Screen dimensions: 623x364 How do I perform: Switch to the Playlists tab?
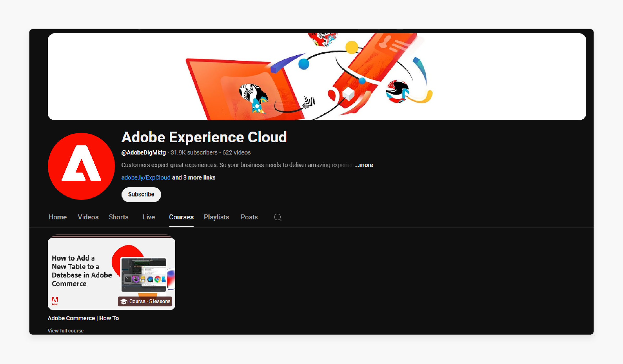tap(216, 217)
